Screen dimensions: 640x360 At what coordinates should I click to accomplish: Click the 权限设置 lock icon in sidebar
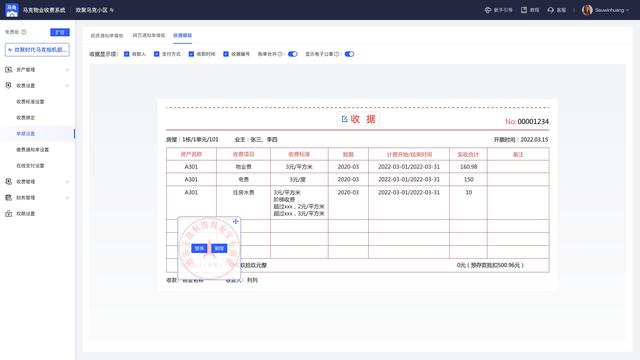[9, 213]
